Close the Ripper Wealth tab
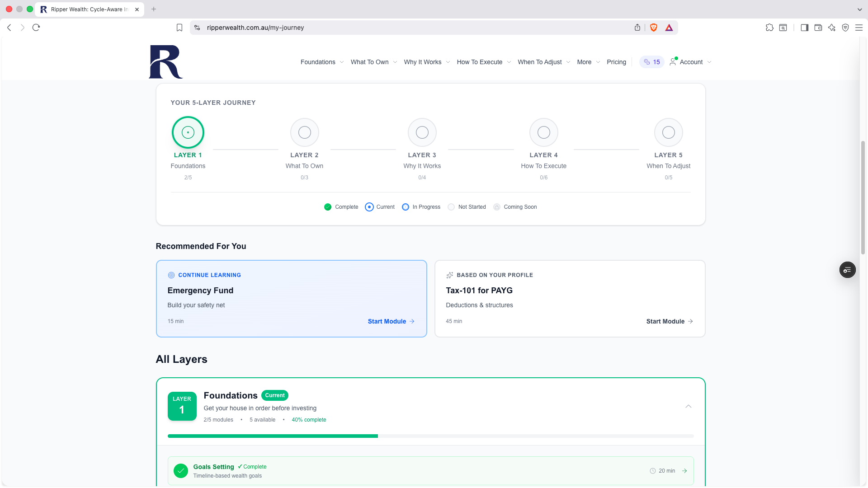 point(137,9)
